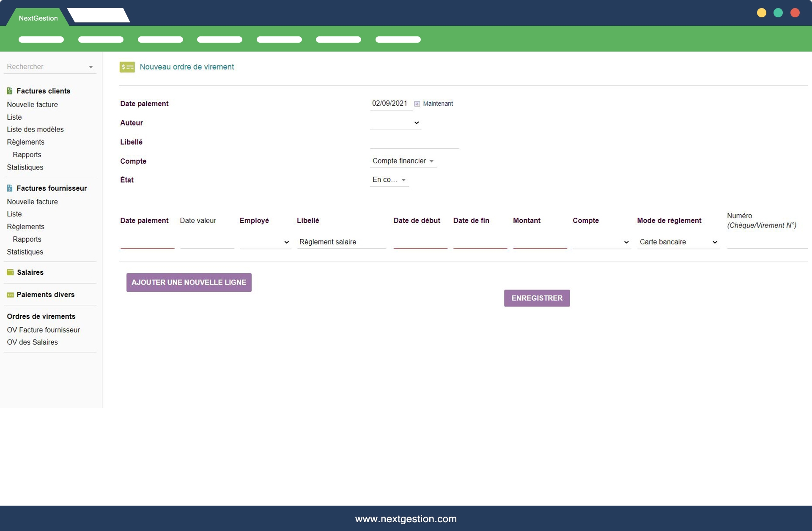Click Ajouter une nouvelle ligne button
The height and width of the screenshot is (531, 812).
189,282
